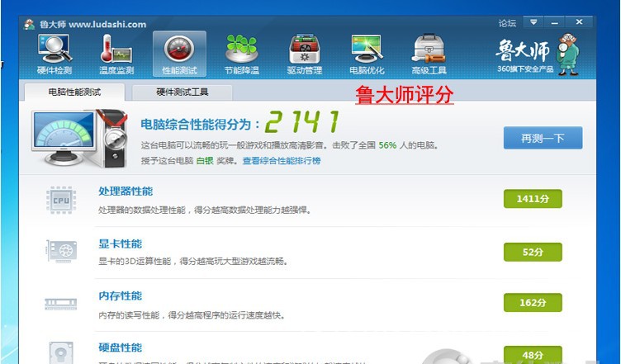
Task: Click the small mascot icon in title bar
Action: (x=29, y=24)
